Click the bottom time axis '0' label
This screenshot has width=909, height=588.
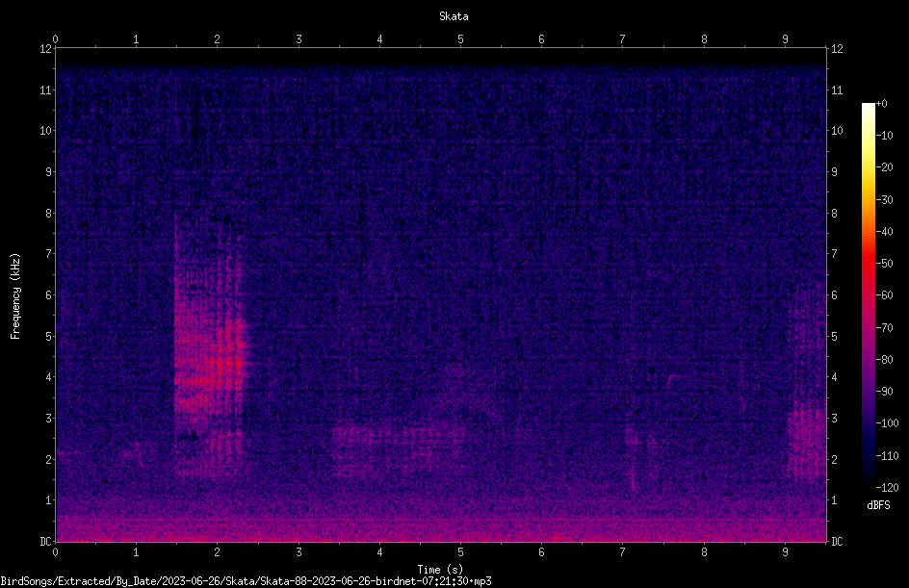[x=55, y=552]
